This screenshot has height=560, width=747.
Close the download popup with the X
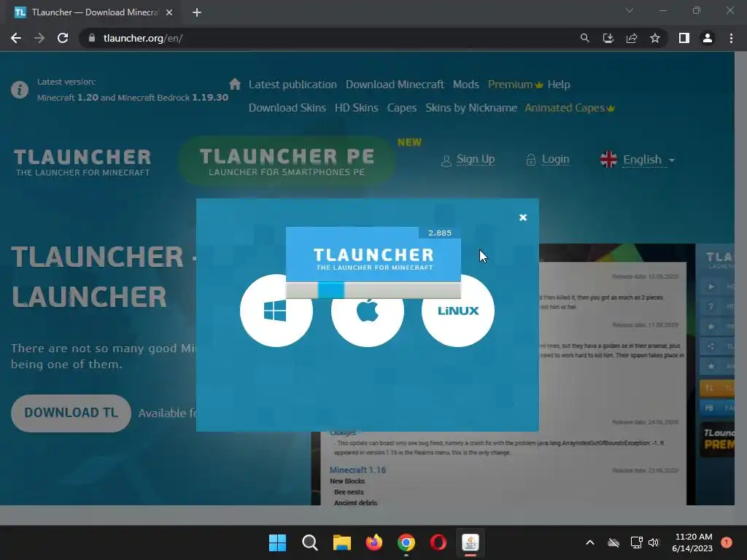[522, 217]
